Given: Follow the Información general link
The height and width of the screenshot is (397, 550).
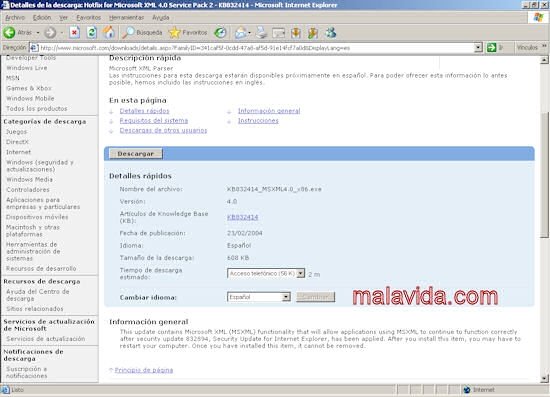Looking at the screenshot, I should [269, 111].
